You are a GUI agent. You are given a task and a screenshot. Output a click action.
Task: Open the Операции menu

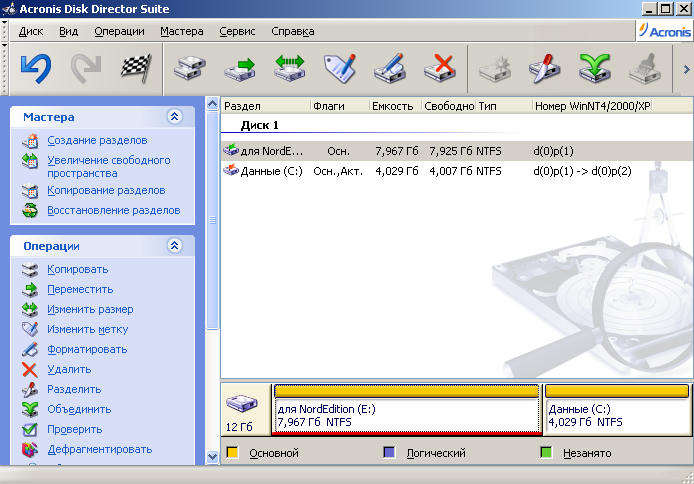coord(120,31)
